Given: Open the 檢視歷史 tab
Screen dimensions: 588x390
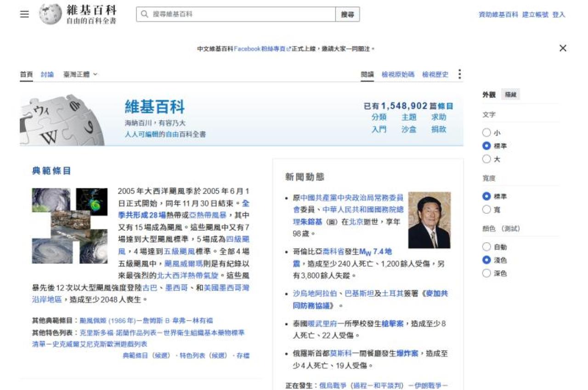Looking at the screenshot, I should pos(435,74).
